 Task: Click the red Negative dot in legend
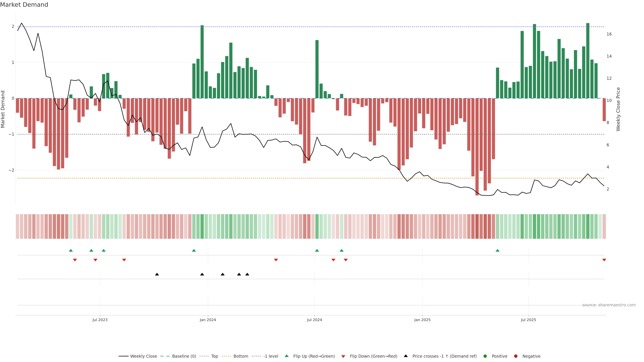pos(516,356)
